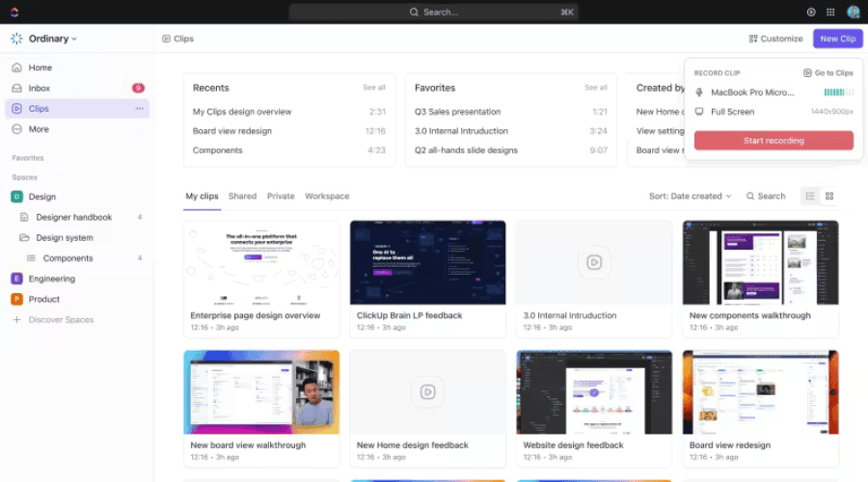Click the Clips breadcrumb icon in header
868x482 pixels.
(166, 39)
